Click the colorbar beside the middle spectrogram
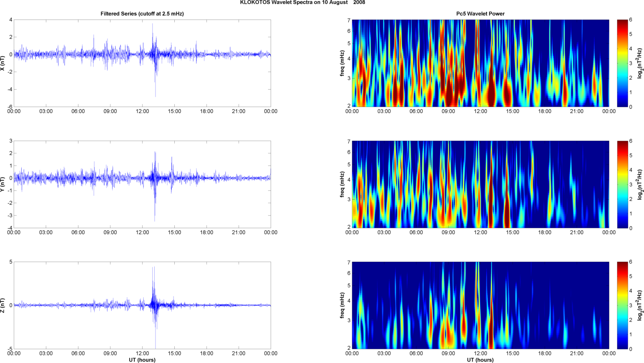 622,184
